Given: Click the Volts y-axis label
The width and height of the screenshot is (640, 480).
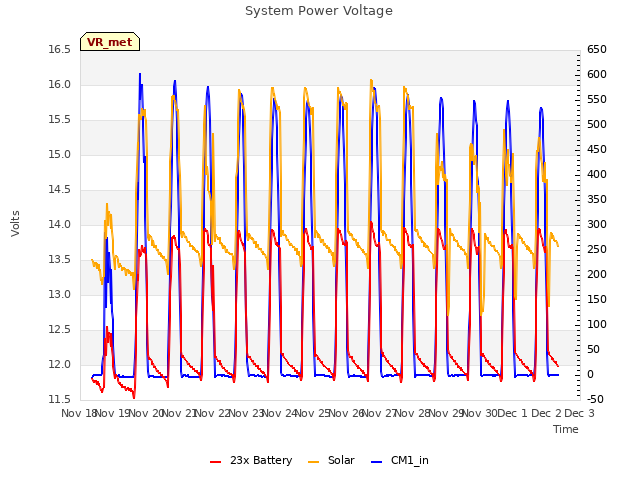Looking at the screenshot, I should pyautogui.click(x=15, y=224).
